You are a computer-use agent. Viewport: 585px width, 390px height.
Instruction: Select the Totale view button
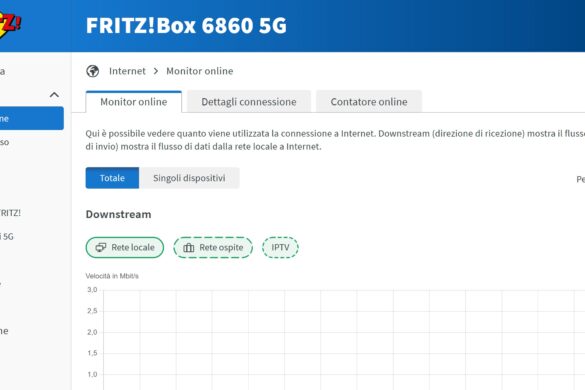coord(112,178)
